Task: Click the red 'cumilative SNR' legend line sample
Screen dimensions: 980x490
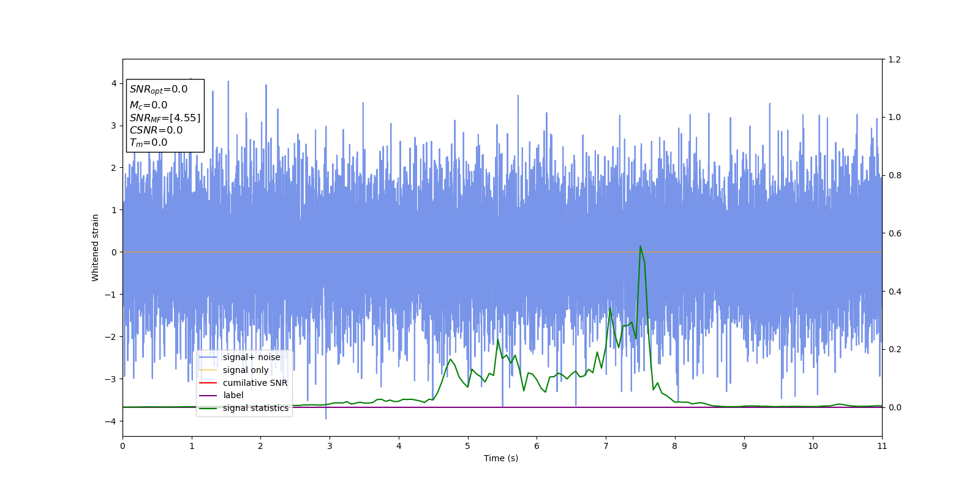Action: (x=208, y=383)
